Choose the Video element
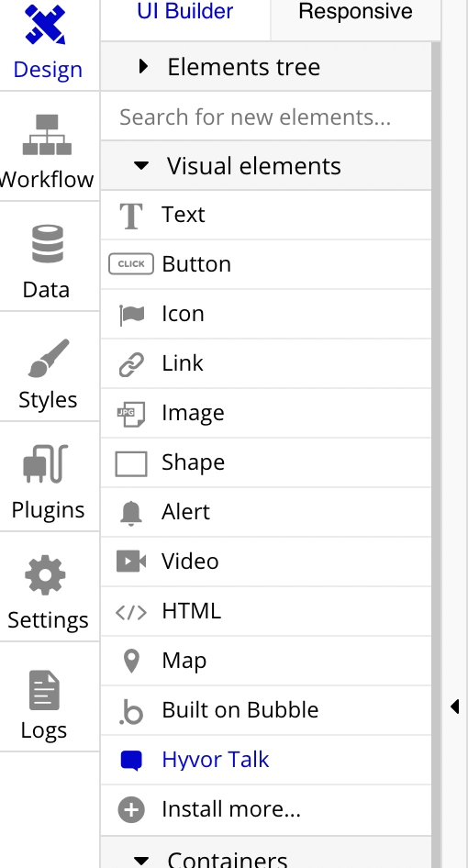Viewport: 468px width, 868px height. 266,562
